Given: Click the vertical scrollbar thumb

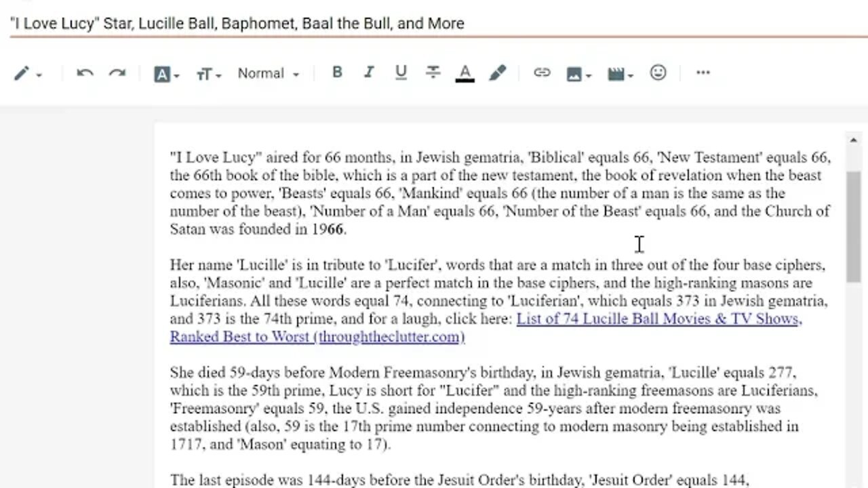Looking at the screenshot, I should [853, 227].
